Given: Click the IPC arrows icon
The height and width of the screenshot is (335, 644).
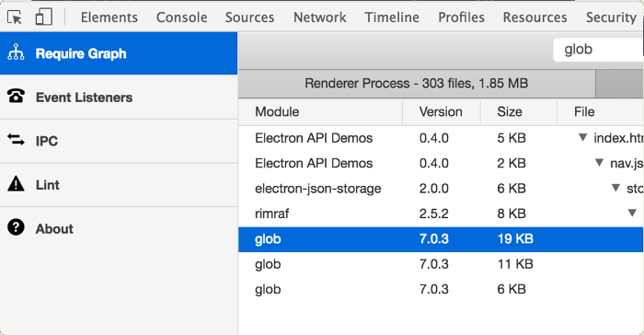Looking at the screenshot, I should (x=16, y=140).
